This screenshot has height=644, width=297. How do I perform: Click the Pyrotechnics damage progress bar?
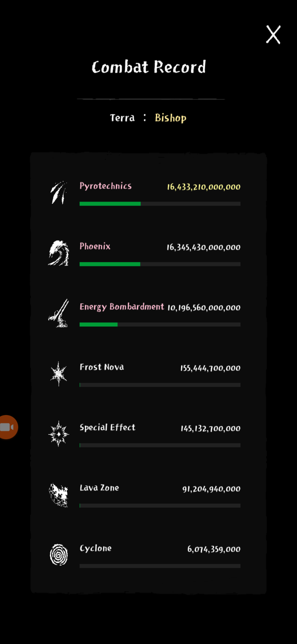[160, 204]
